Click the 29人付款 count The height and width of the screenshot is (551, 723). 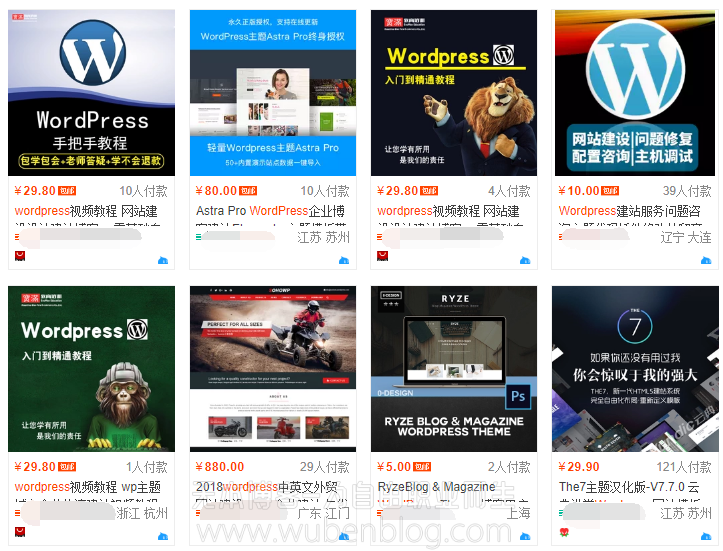click(x=325, y=467)
